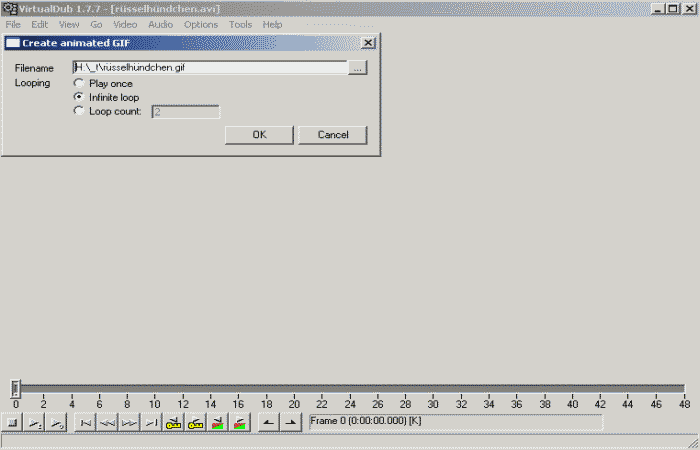This screenshot has width=700, height=450.
Task: Click the timeline position slider handle
Action: point(15,388)
